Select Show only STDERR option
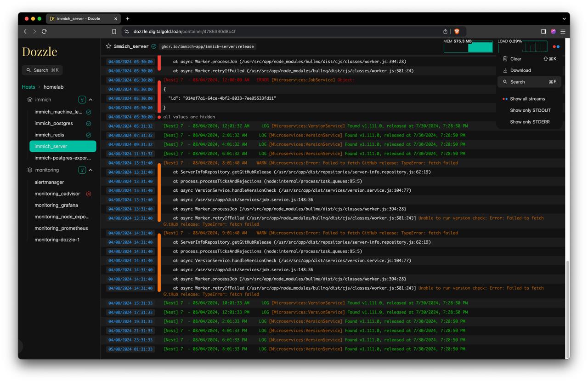The height and width of the screenshot is (383, 588). (x=530, y=122)
